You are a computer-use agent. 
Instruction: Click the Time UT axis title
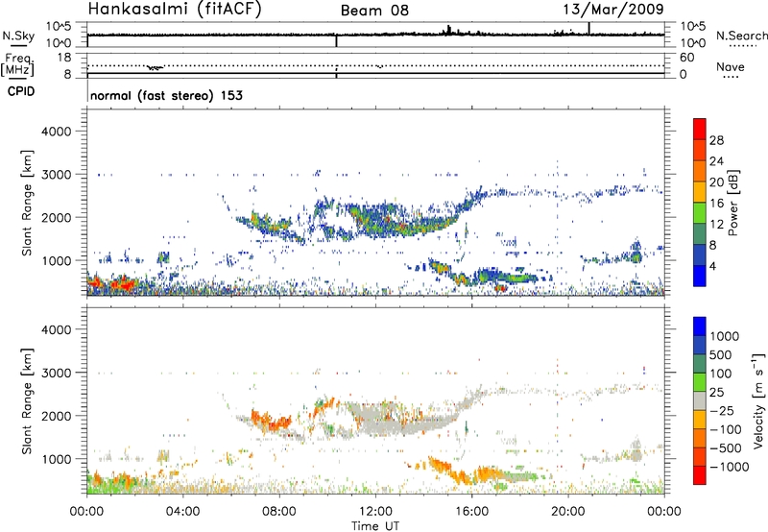coord(375,525)
